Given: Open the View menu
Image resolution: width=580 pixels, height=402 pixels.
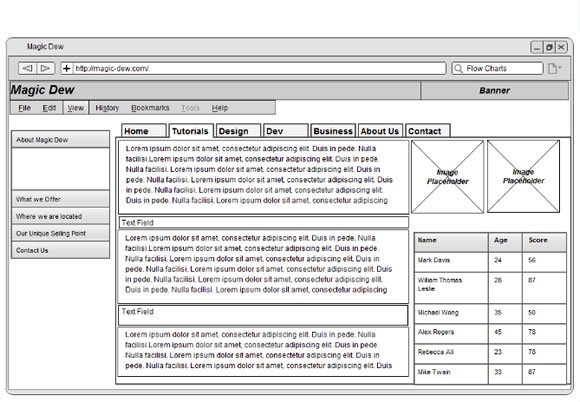Looking at the screenshot, I should pyautogui.click(x=75, y=108).
